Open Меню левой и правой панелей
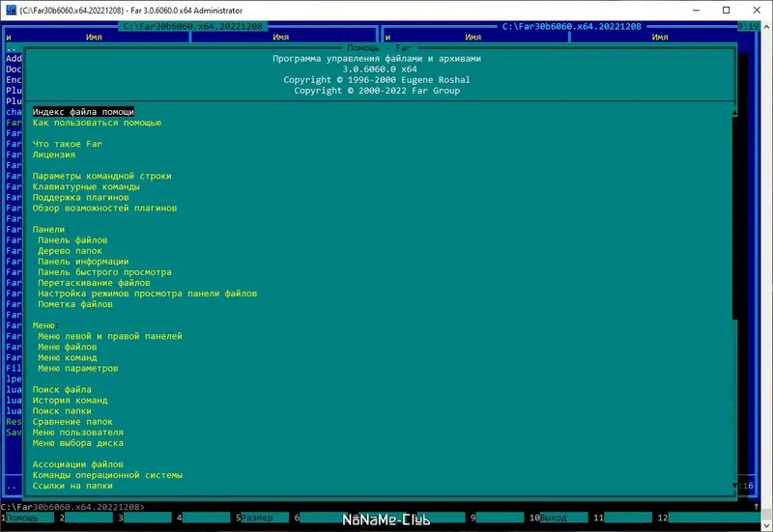This screenshot has height=532, width=773. [110, 336]
